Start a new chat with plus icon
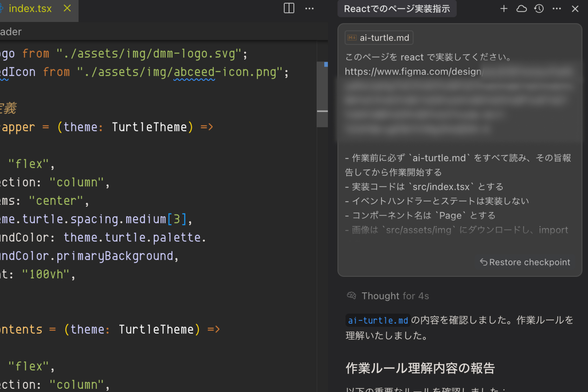The width and height of the screenshot is (588, 392). pyautogui.click(x=504, y=9)
